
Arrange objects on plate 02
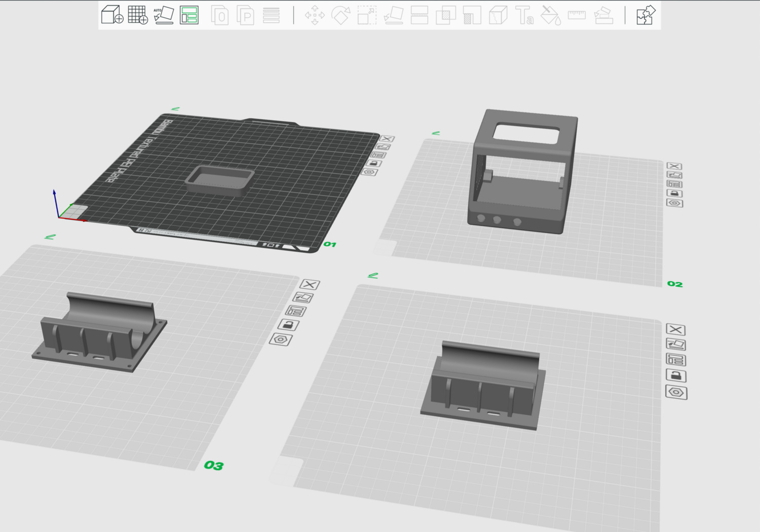pyautogui.click(x=674, y=184)
